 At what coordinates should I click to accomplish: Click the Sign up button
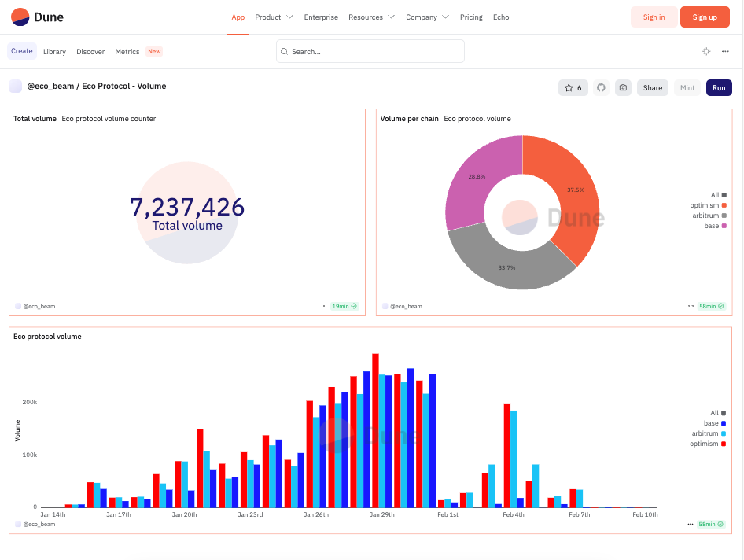tap(705, 17)
